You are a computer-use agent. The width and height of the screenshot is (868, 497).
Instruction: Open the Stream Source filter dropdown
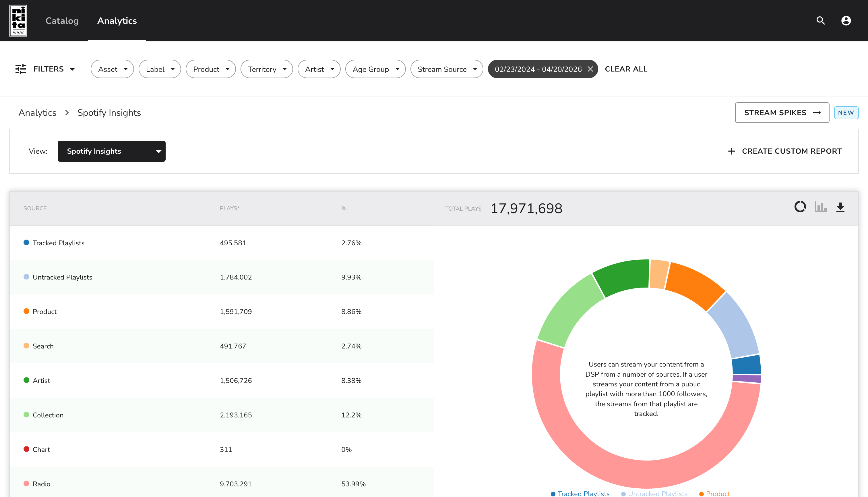(447, 69)
